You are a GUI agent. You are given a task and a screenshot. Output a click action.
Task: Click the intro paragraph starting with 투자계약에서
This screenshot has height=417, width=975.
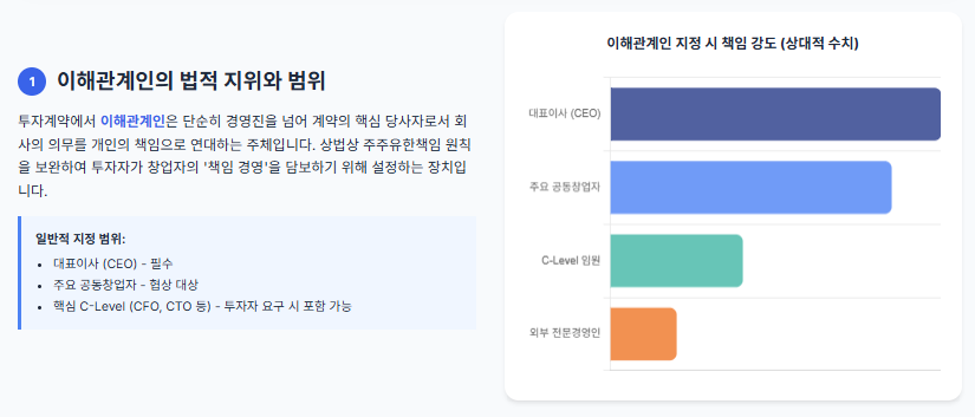pyautogui.click(x=244, y=155)
